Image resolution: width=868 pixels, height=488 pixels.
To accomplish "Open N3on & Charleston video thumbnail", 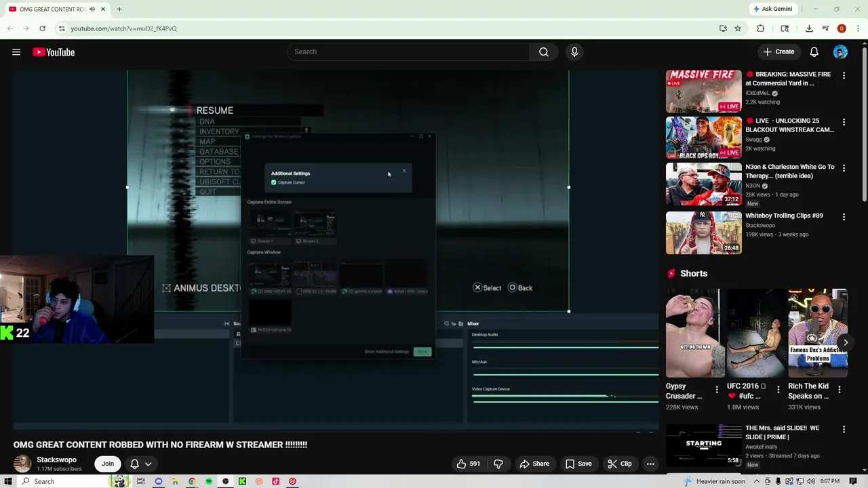I will point(703,184).
